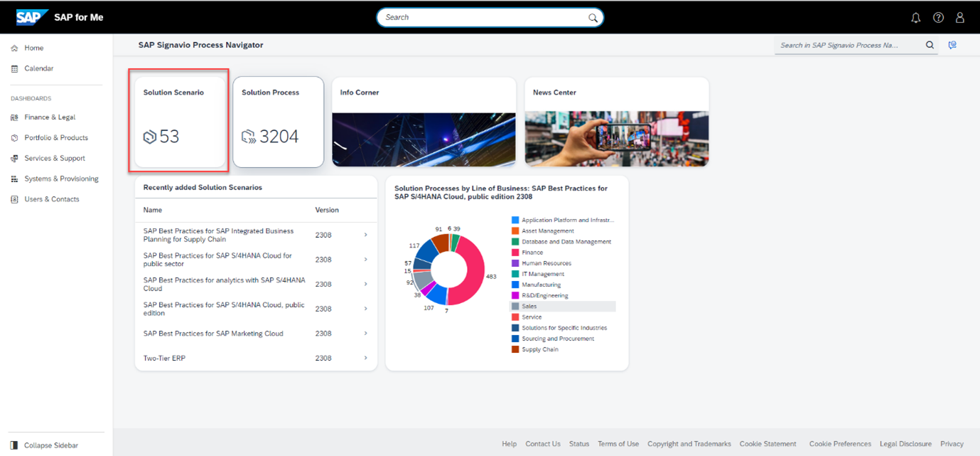Image resolution: width=980 pixels, height=456 pixels.
Task: Click search icon in Process Navigator field
Action: point(930,46)
